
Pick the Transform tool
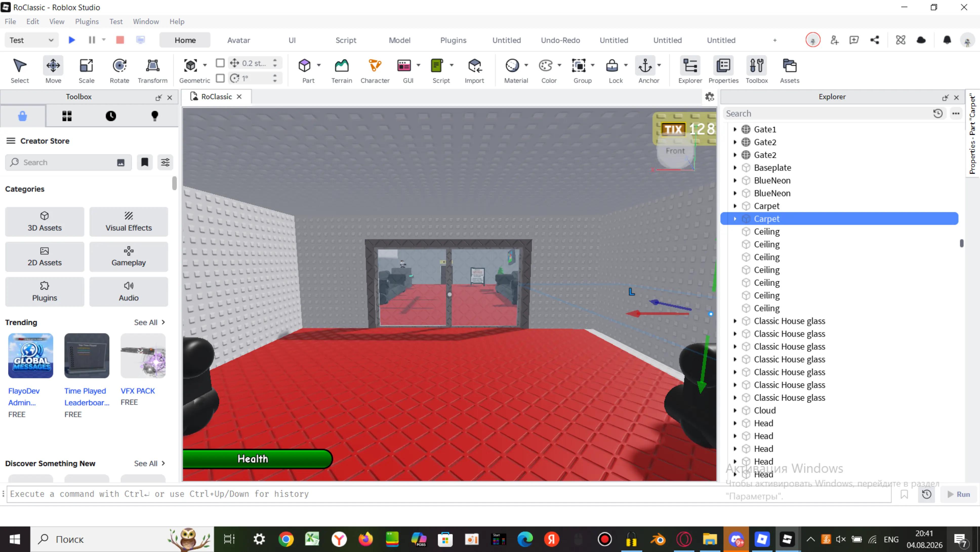(x=153, y=70)
